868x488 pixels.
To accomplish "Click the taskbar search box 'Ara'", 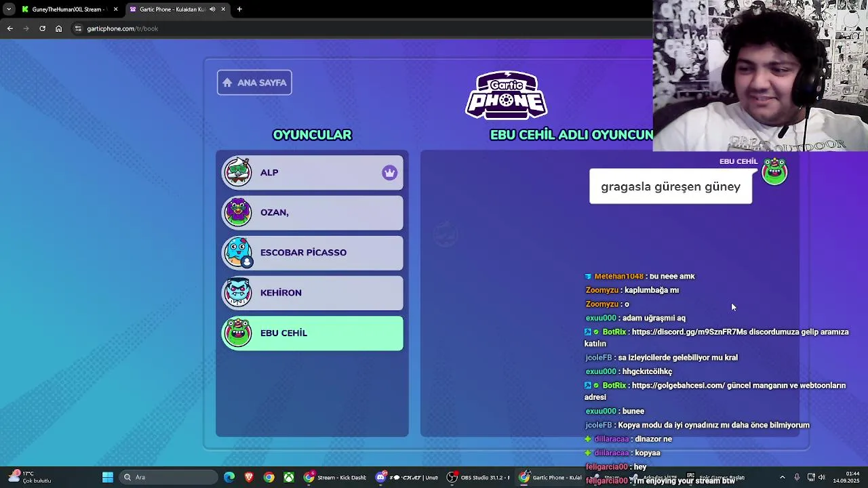I will (x=168, y=477).
